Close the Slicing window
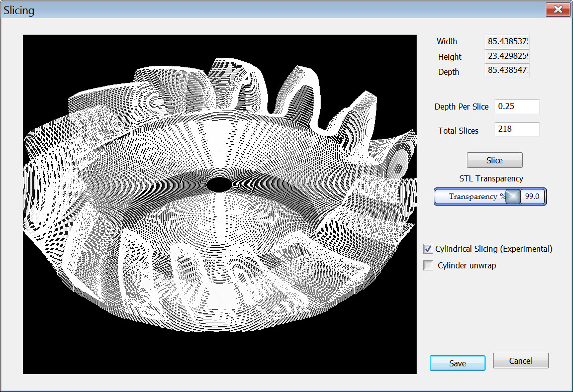The height and width of the screenshot is (392, 573). click(x=557, y=10)
